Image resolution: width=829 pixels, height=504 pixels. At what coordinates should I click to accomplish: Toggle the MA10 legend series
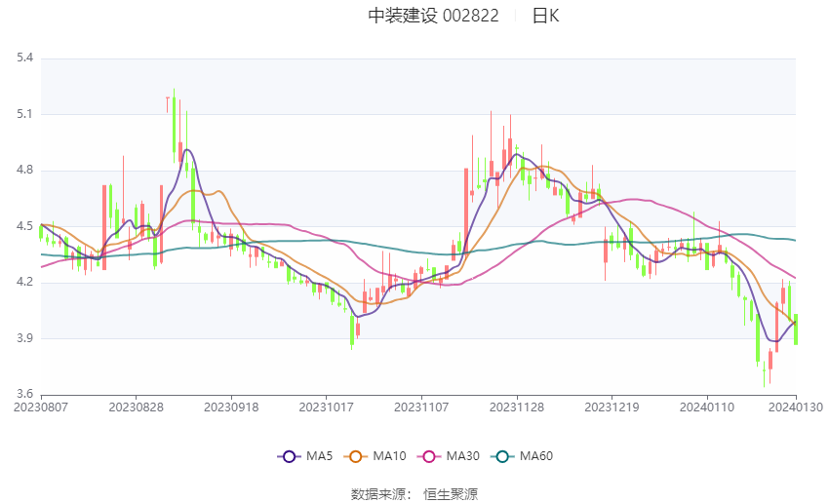click(x=375, y=456)
